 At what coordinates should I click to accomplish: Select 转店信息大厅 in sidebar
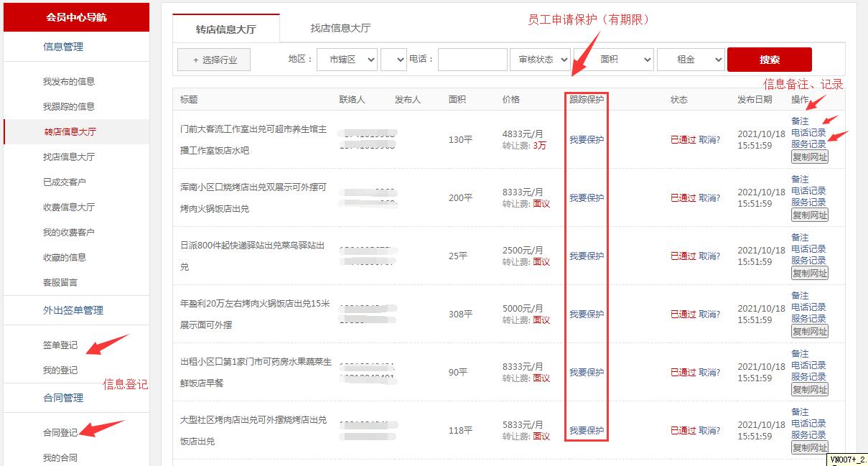(x=70, y=131)
